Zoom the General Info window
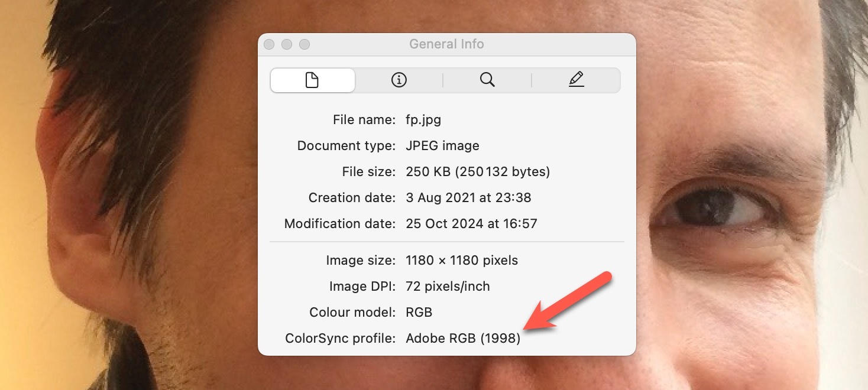Image resolution: width=868 pixels, height=390 pixels. (x=305, y=44)
